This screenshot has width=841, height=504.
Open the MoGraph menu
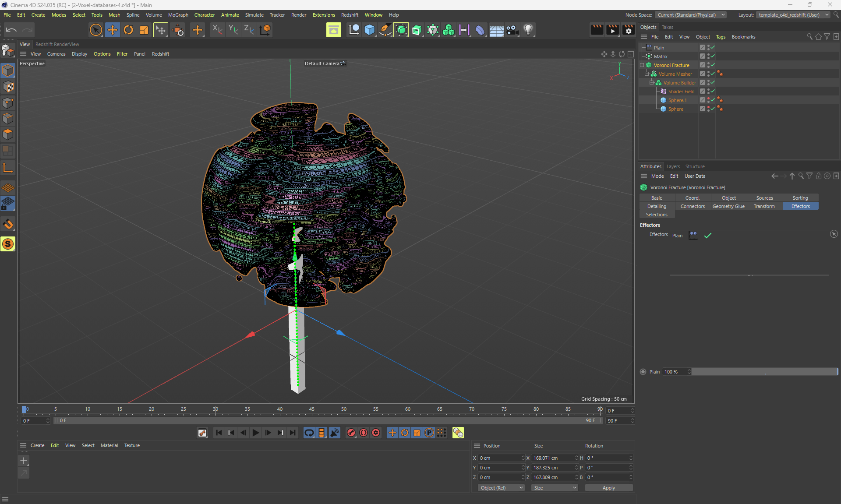[x=178, y=15]
